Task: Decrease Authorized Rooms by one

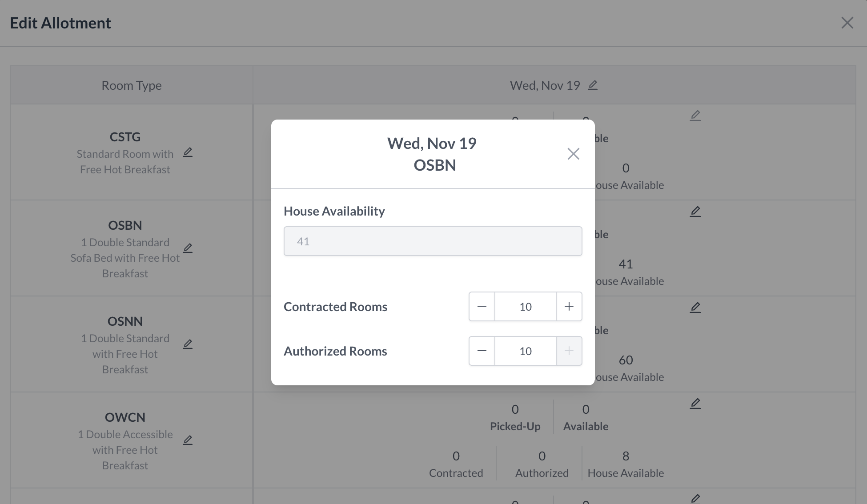Action: 482,351
